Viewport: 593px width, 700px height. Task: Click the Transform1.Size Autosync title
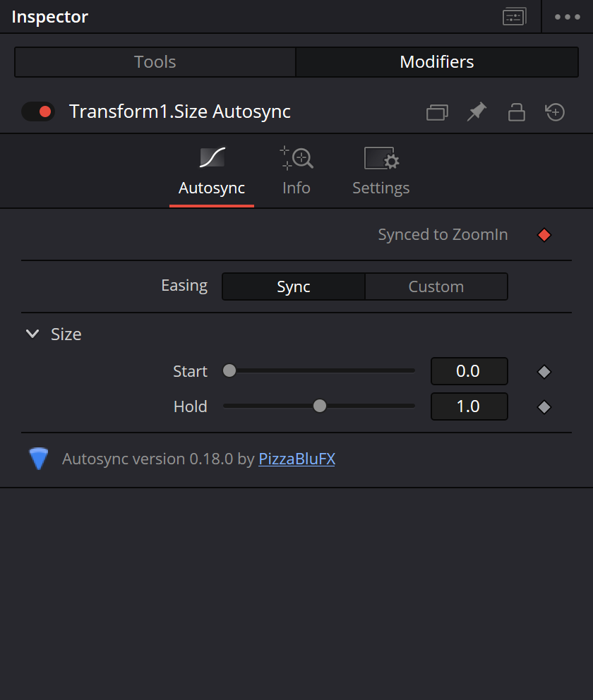click(180, 111)
